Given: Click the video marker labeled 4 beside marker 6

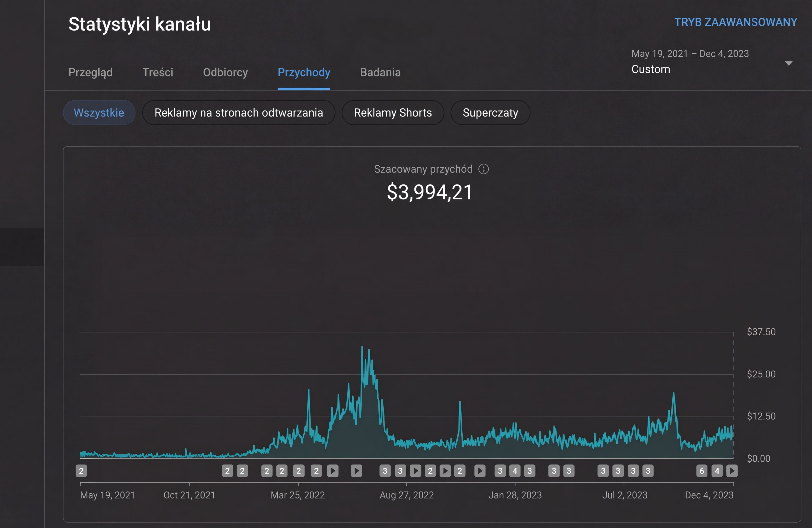Looking at the screenshot, I should 717,471.
